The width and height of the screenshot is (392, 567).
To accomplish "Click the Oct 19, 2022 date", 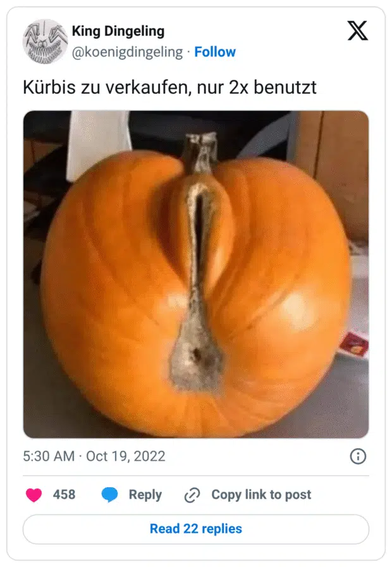I will pyautogui.click(x=125, y=456).
